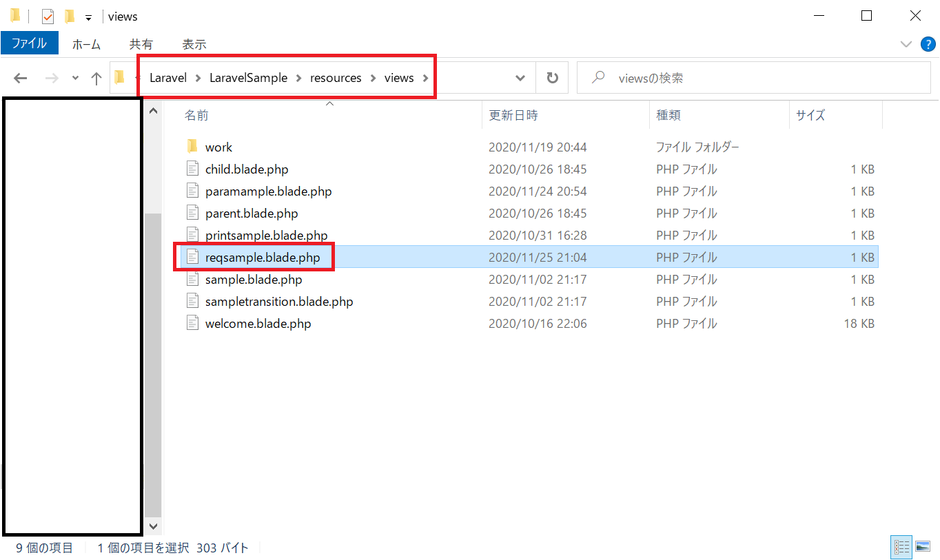Switch to details view in status bar
The image size is (940, 560).
[901, 547]
